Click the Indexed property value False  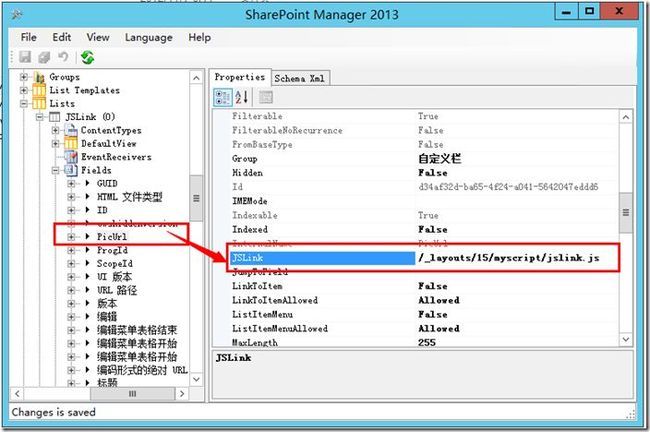click(x=433, y=229)
